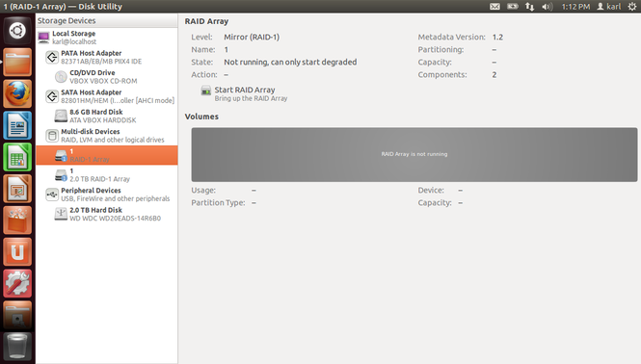Click the SATA Host Adapter icon
The width and height of the screenshot is (641, 364).
coord(52,96)
